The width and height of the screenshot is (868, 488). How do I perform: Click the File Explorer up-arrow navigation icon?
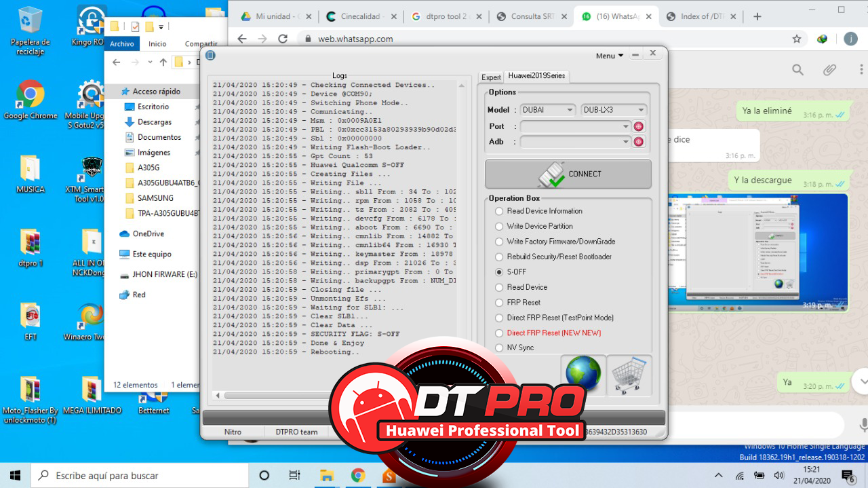(x=163, y=62)
